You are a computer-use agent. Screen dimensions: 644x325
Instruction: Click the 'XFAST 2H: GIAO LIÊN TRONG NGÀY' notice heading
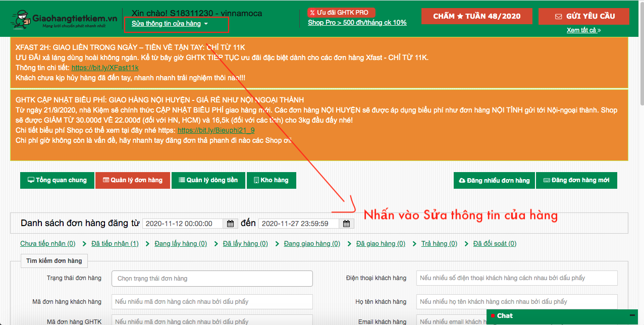tap(131, 48)
